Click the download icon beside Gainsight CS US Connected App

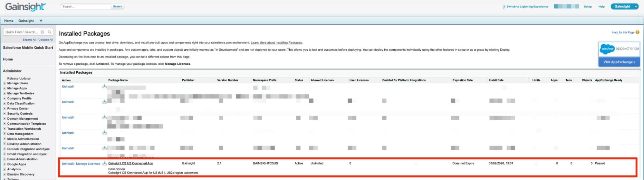click(104, 163)
